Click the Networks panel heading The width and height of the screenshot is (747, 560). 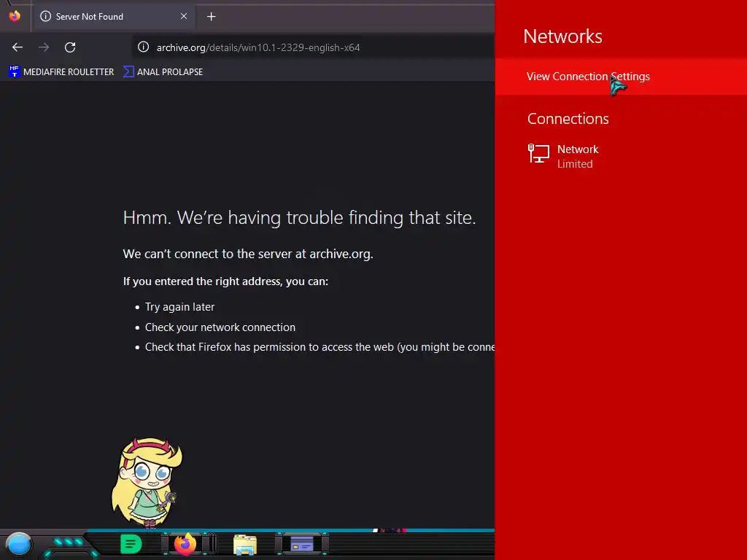[x=562, y=36]
